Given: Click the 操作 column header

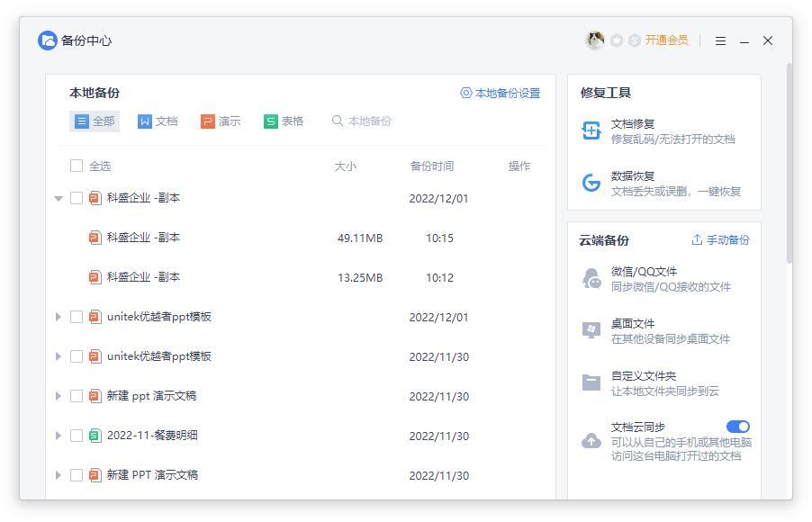Looking at the screenshot, I should point(519,166).
